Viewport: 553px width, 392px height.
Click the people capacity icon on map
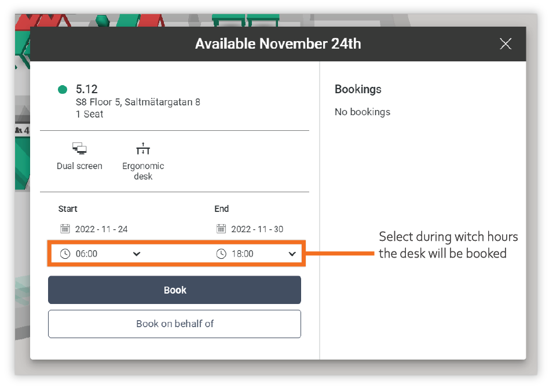click(19, 130)
